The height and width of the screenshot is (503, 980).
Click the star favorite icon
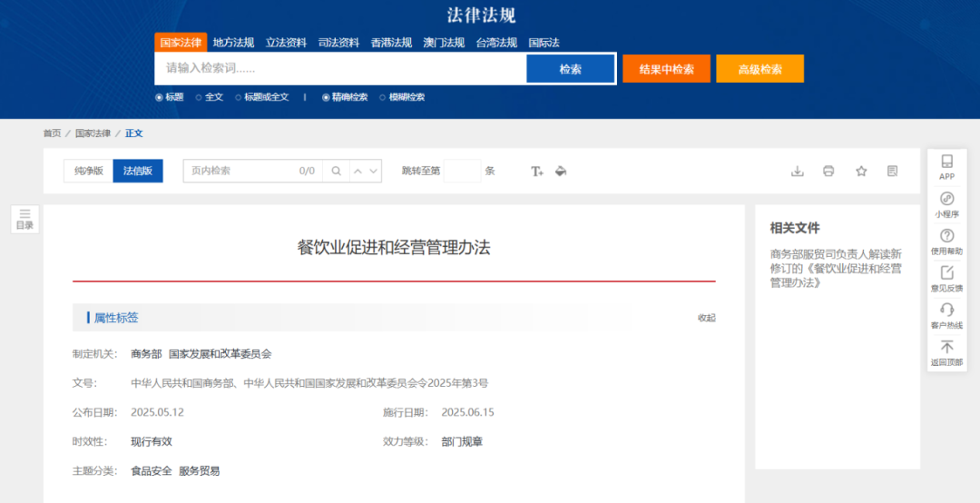coord(861,171)
